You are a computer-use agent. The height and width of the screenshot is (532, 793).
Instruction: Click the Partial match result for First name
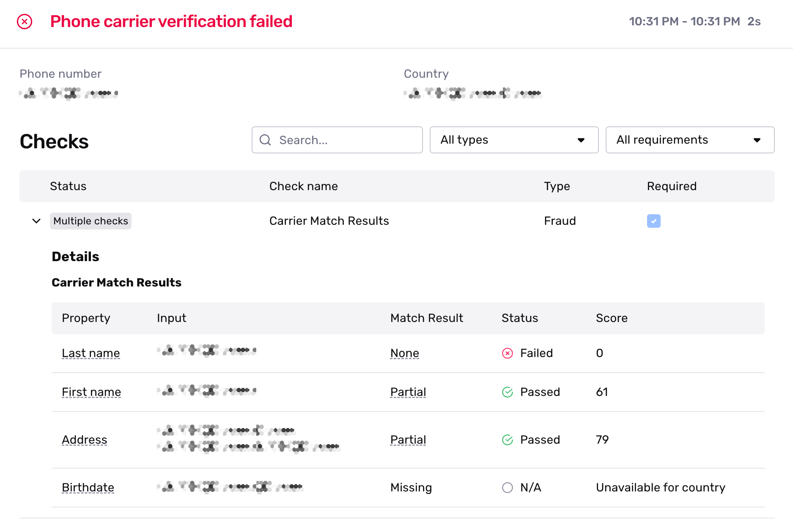pos(408,392)
